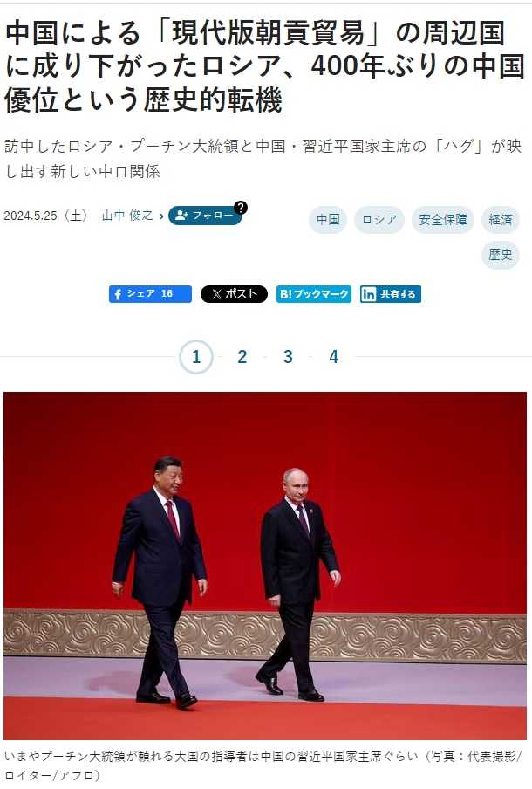The height and width of the screenshot is (789, 532).
Task: Click the Hatena B!ブックマーク button
Action: click(314, 294)
